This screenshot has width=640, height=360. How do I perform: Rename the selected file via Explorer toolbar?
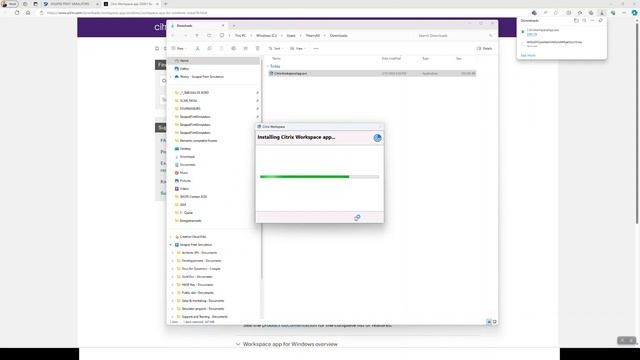[x=233, y=49]
